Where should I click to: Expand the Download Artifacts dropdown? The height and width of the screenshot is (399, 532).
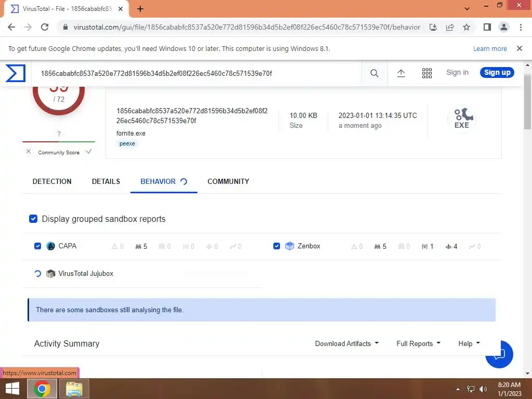coord(347,344)
